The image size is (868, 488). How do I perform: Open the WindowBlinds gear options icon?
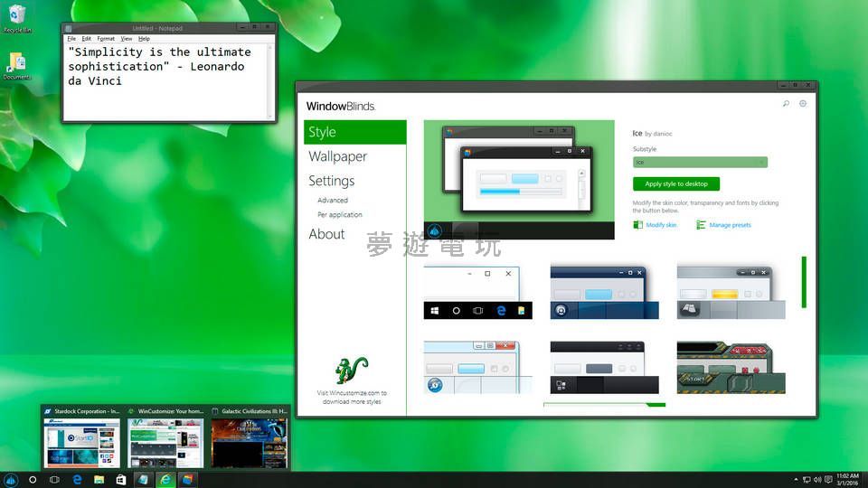(x=803, y=104)
